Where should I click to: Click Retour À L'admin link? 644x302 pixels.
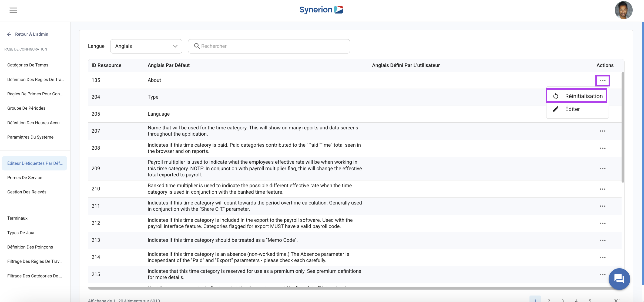click(32, 34)
